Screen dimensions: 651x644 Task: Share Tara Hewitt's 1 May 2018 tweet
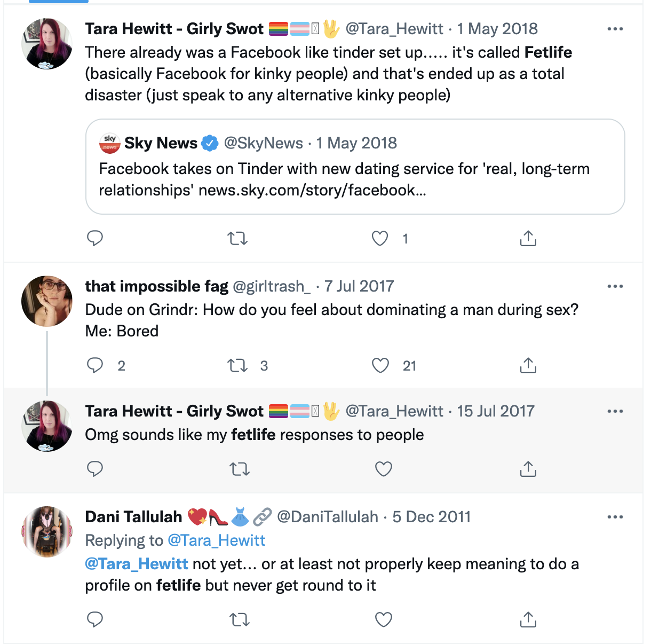tap(528, 238)
